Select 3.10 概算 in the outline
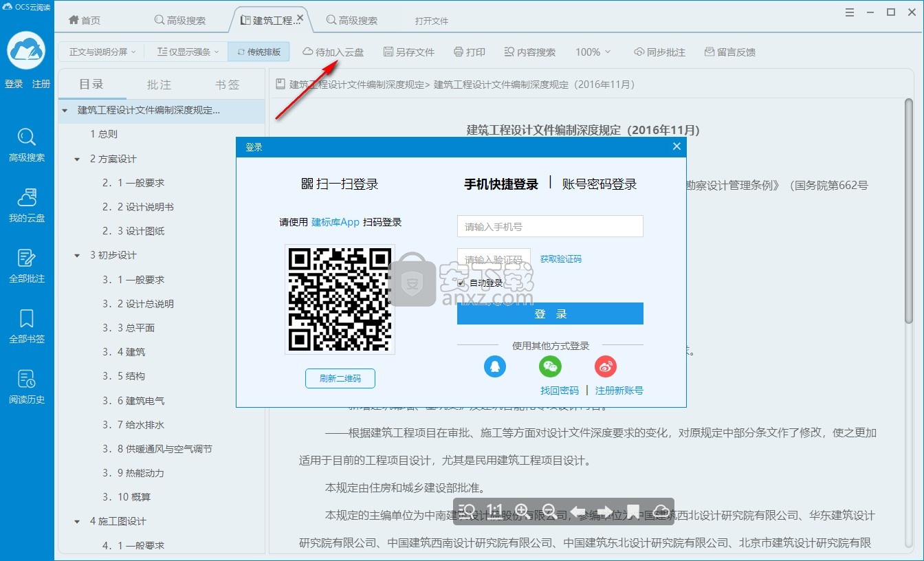 126,497
